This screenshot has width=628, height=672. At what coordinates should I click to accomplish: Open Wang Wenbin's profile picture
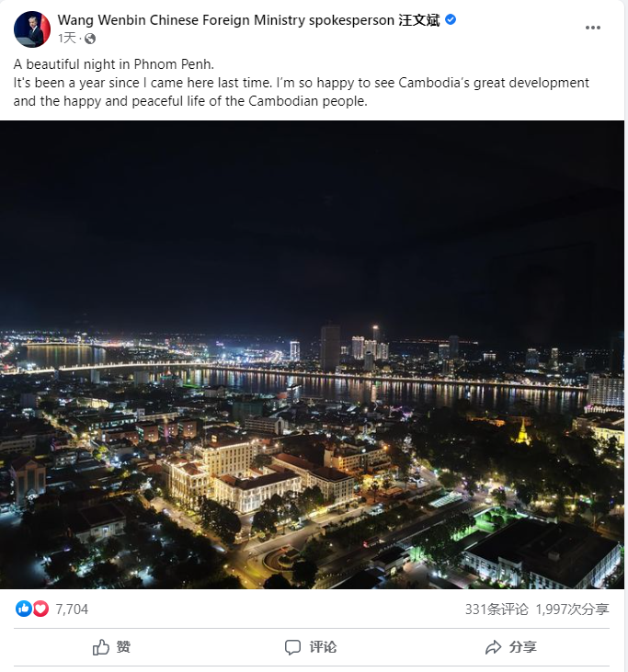[32, 29]
